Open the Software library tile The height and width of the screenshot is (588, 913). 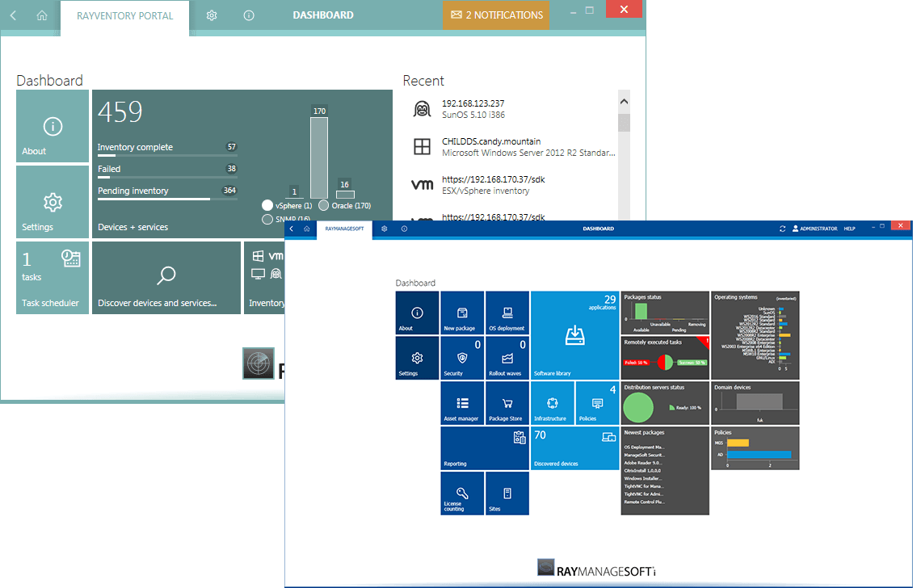point(574,335)
